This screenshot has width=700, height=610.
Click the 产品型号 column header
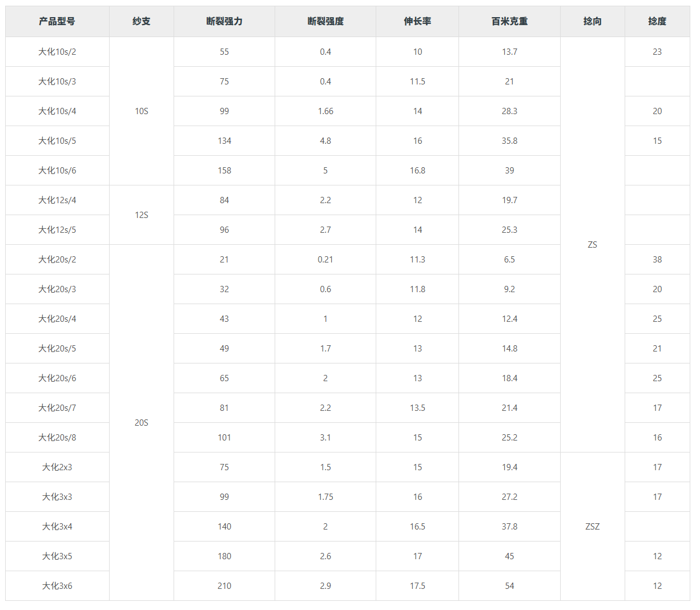point(57,21)
